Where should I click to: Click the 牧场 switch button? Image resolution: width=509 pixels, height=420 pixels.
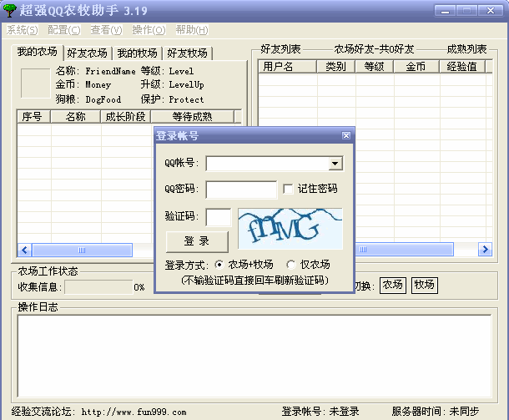pos(424,286)
